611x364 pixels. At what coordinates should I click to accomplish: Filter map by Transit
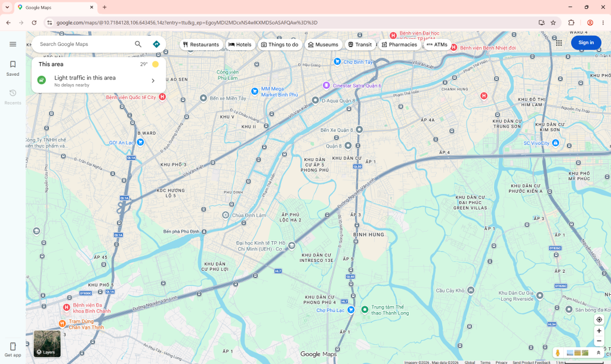coord(360,44)
